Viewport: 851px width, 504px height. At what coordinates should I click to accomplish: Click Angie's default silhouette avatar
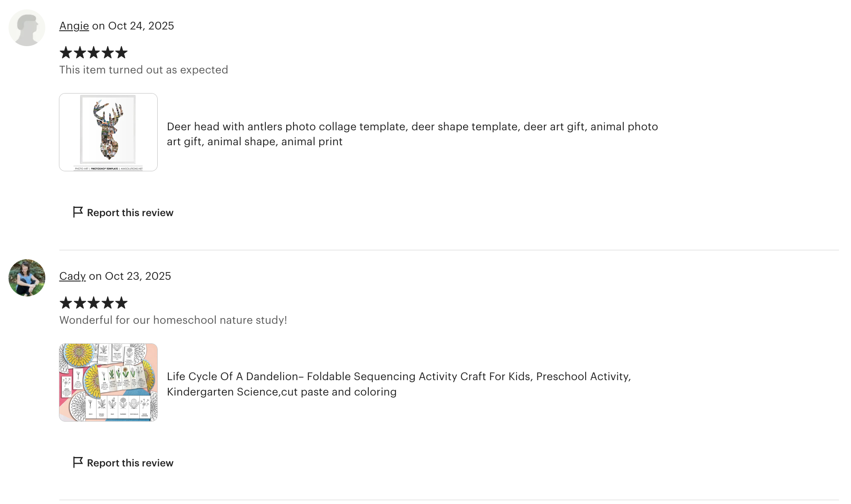pos(27,28)
